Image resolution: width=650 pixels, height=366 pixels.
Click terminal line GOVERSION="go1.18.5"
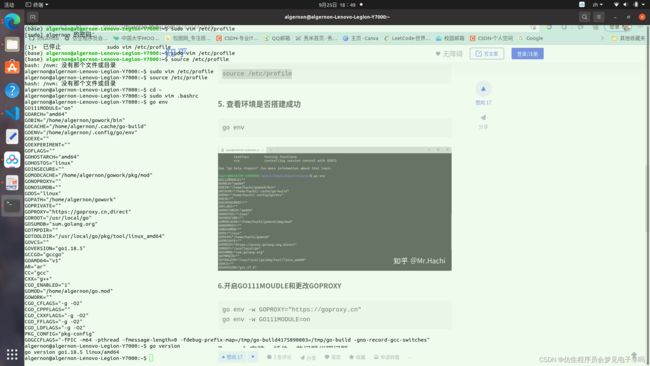coord(55,248)
